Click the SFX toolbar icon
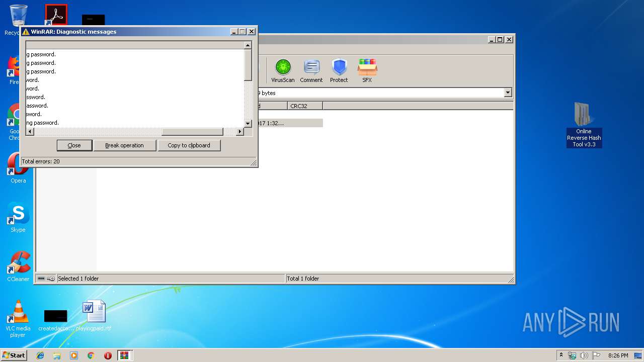Screen dimensions: 644x362 pos(367,70)
